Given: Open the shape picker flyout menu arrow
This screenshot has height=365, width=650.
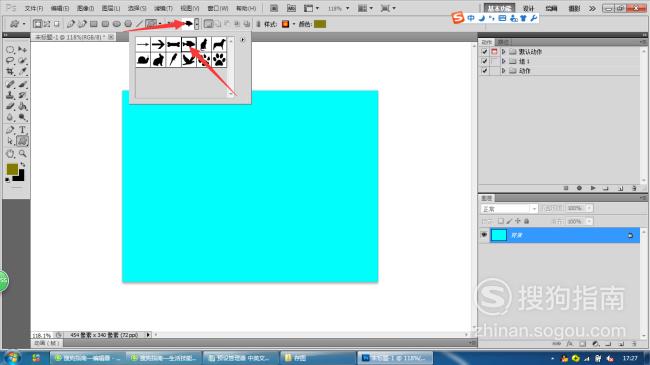Looking at the screenshot, I should (x=243, y=40).
